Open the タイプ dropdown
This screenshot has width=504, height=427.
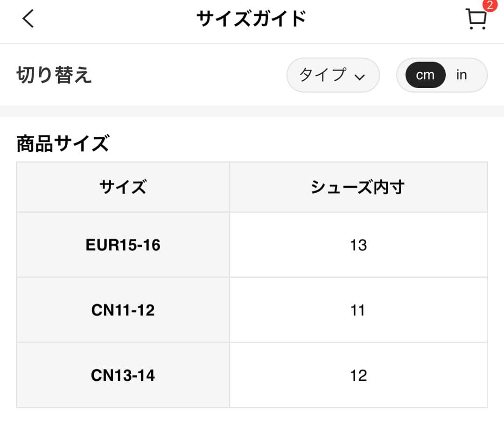pos(333,75)
